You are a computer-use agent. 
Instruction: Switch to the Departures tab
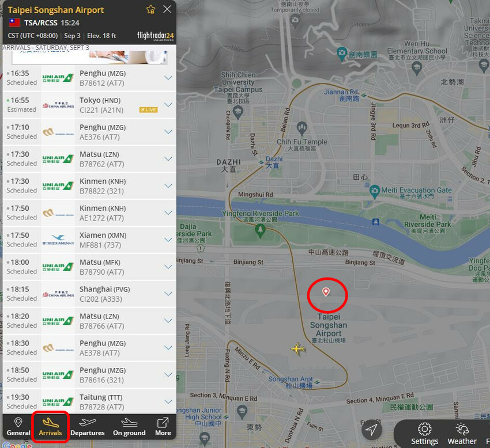click(88, 427)
